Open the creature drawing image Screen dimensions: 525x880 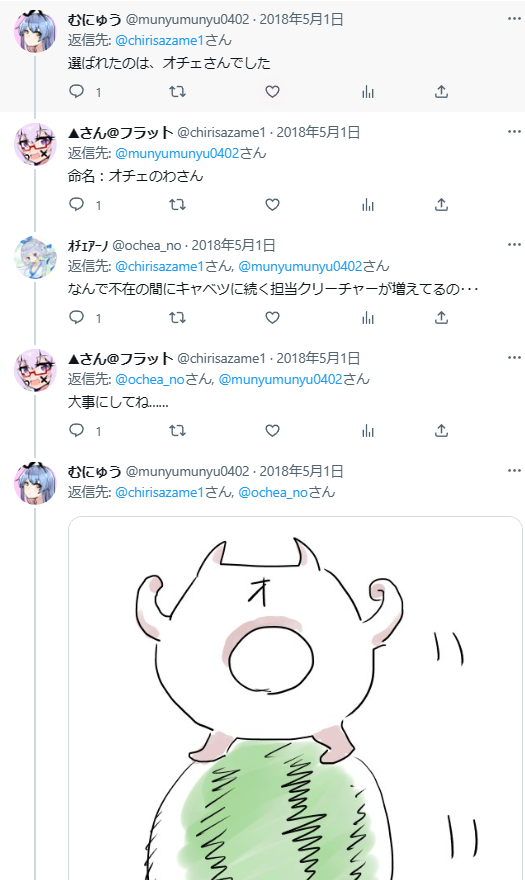point(295,698)
